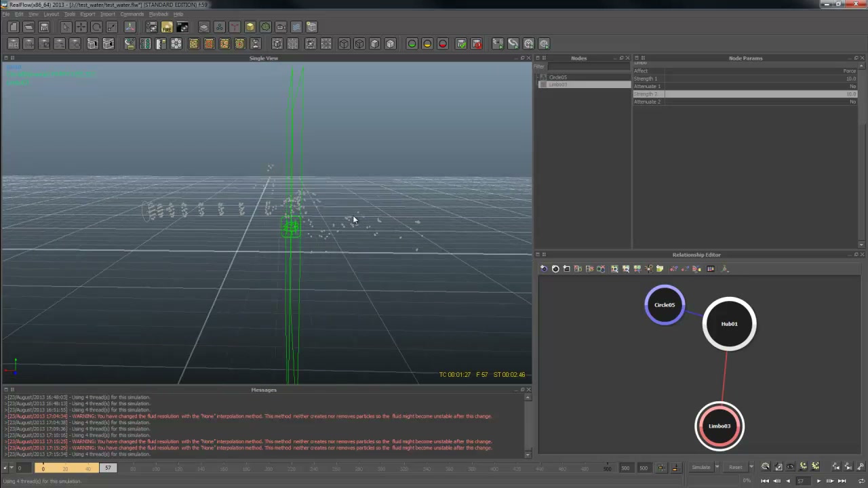Click the FIRE yellow toolbar icon
The width and height of the screenshot is (868, 488).
(167, 27)
